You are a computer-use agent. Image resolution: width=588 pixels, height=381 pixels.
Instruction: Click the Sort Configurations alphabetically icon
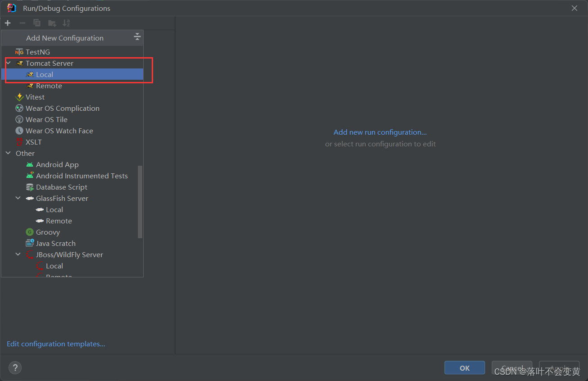(66, 23)
